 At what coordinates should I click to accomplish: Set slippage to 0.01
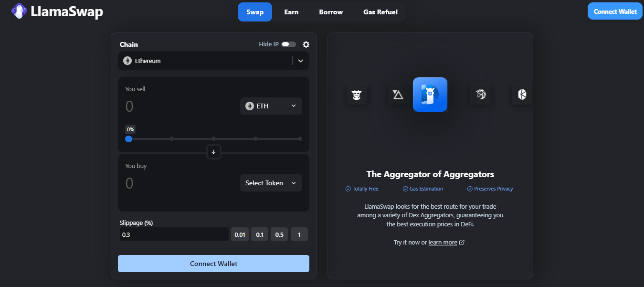coord(240,234)
